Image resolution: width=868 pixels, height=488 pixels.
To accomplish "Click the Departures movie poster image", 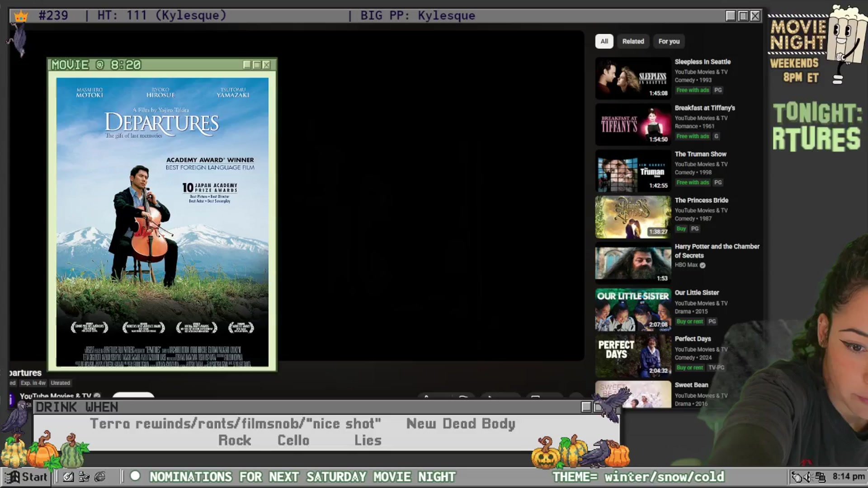I will (162, 222).
